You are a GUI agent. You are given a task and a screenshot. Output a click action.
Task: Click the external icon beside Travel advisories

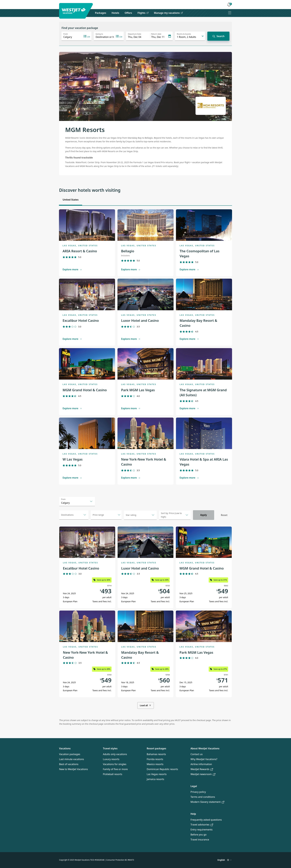pos(212,825)
